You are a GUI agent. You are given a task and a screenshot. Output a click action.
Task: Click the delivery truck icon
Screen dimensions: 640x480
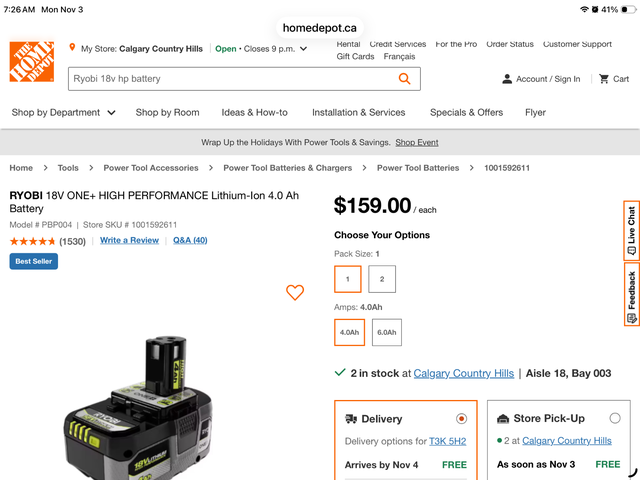point(351,419)
